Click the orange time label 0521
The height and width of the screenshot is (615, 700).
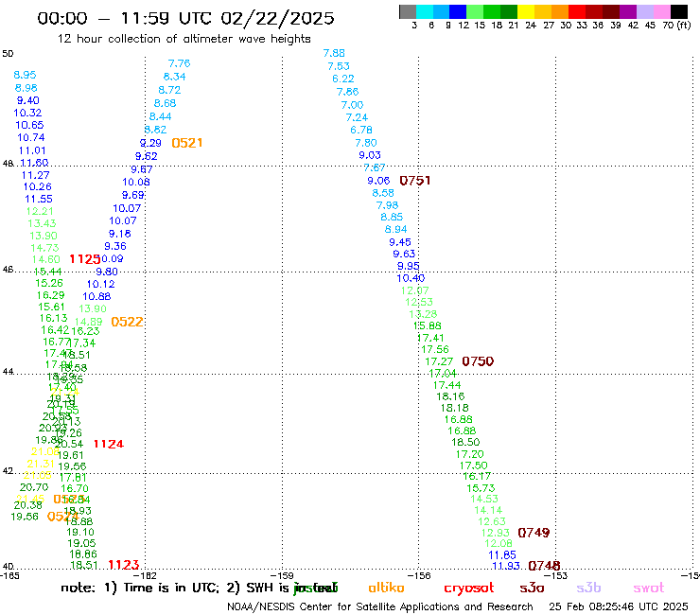pos(187,143)
